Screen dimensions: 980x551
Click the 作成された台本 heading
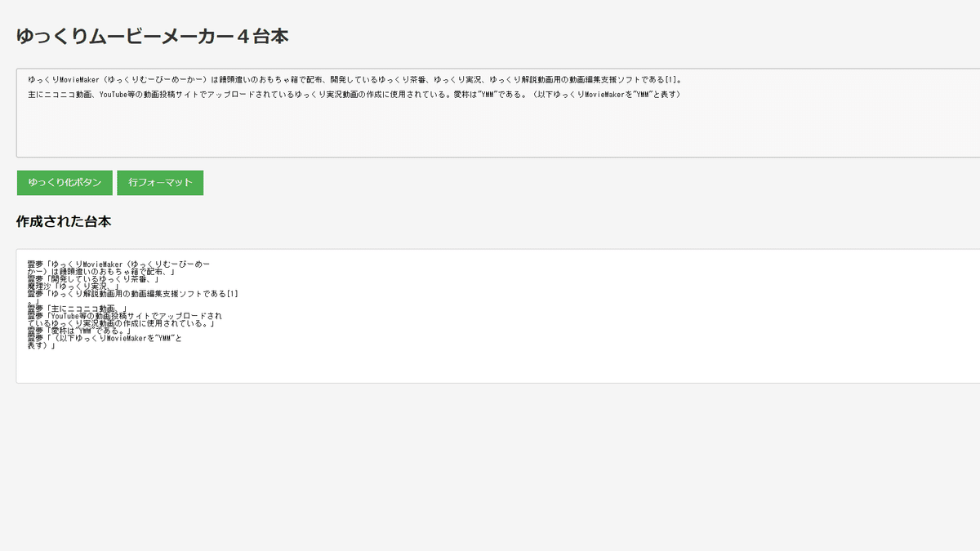pyautogui.click(x=63, y=221)
